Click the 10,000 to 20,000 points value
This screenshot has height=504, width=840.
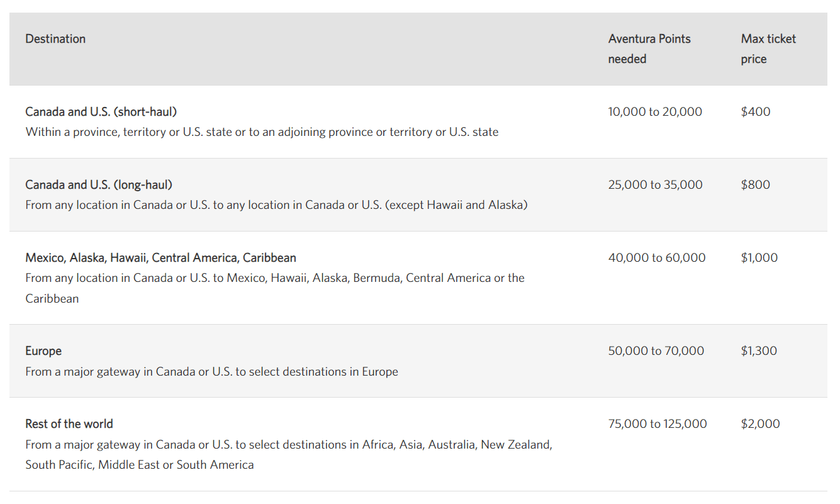click(x=655, y=112)
